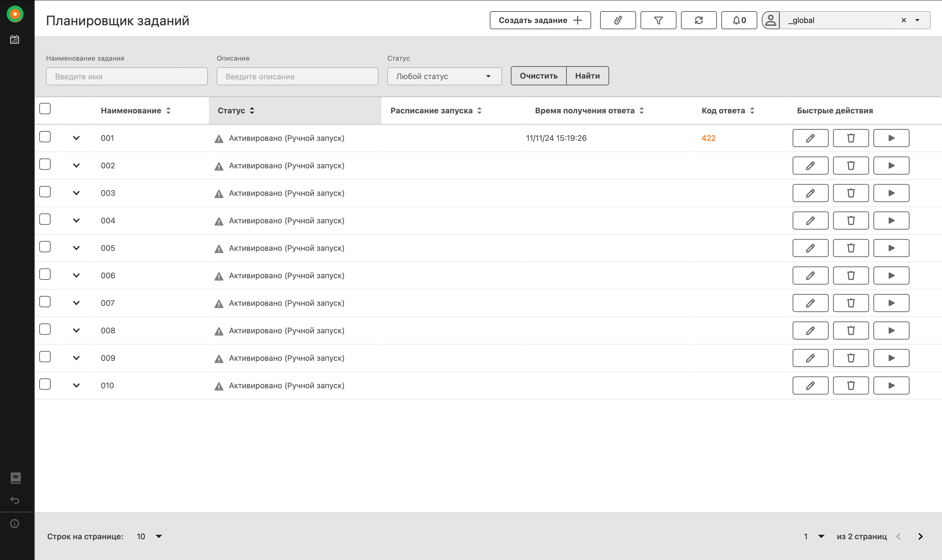
Task: Click the info icon in the sidebar
Action: click(x=15, y=524)
